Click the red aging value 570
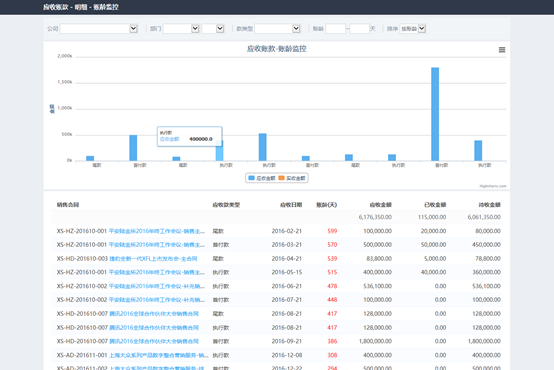 332,245
